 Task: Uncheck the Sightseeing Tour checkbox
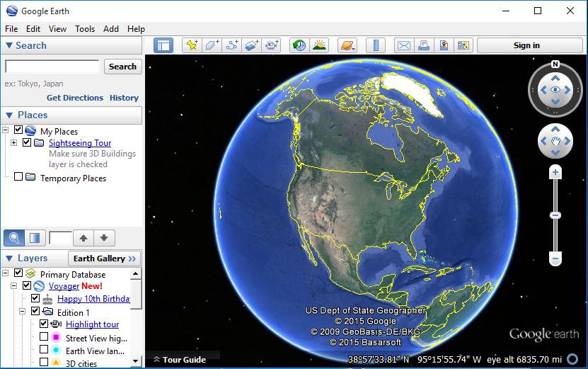27,142
